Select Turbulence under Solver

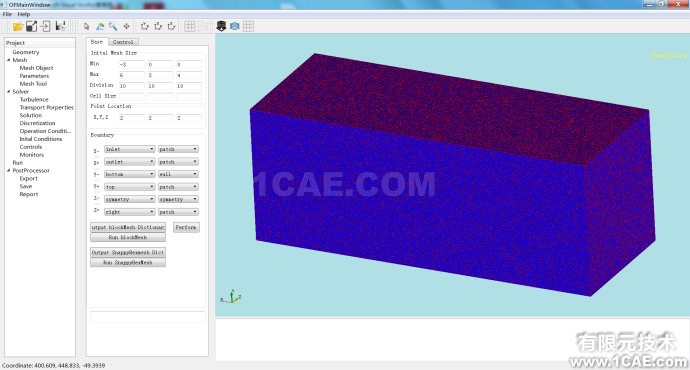coord(34,99)
